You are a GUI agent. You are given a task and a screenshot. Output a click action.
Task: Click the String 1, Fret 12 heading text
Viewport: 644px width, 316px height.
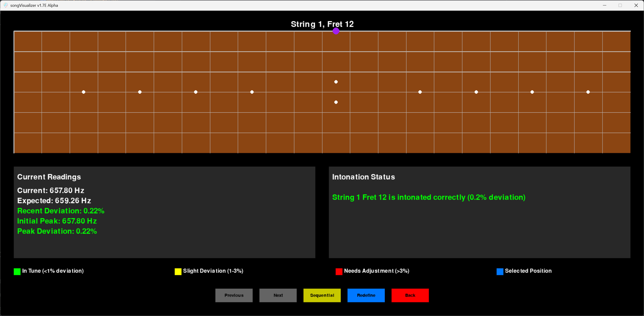coord(322,24)
